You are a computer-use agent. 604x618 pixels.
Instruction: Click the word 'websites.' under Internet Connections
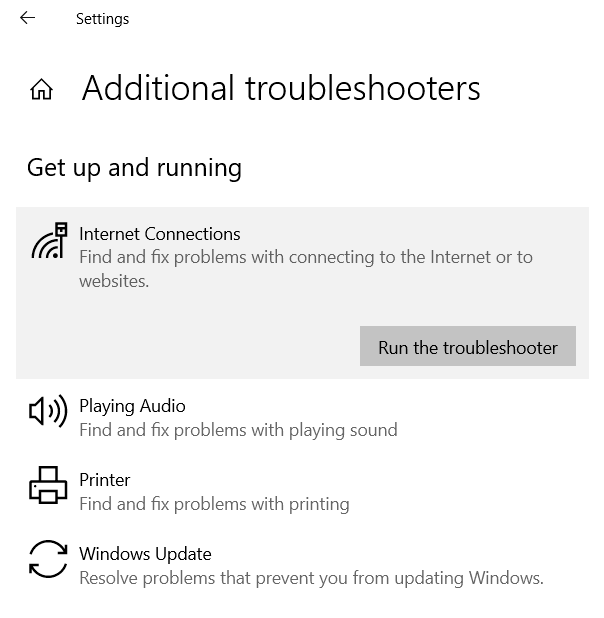pos(114,281)
